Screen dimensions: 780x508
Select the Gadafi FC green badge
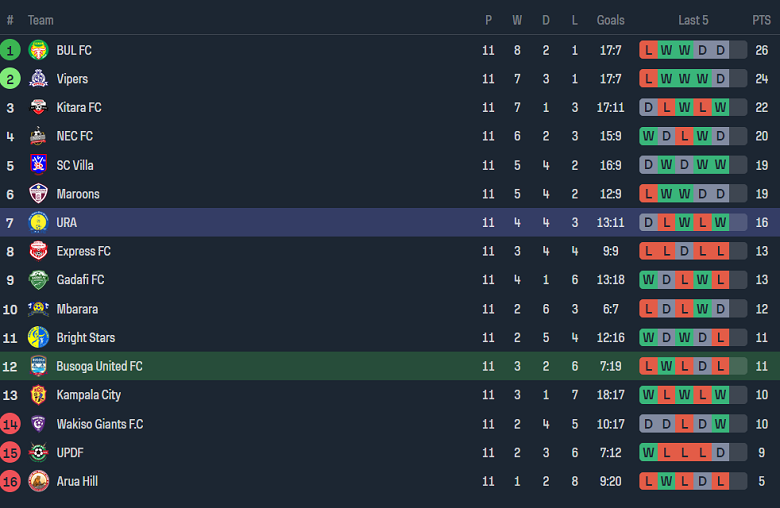pyautogui.click(x=39, y=280)
